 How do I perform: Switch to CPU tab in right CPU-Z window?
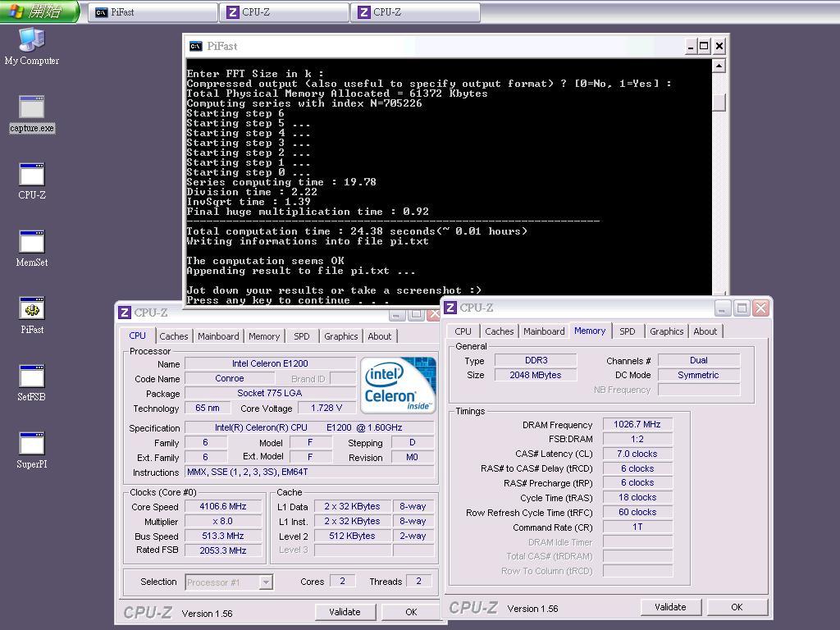click(x=463, y=331)
